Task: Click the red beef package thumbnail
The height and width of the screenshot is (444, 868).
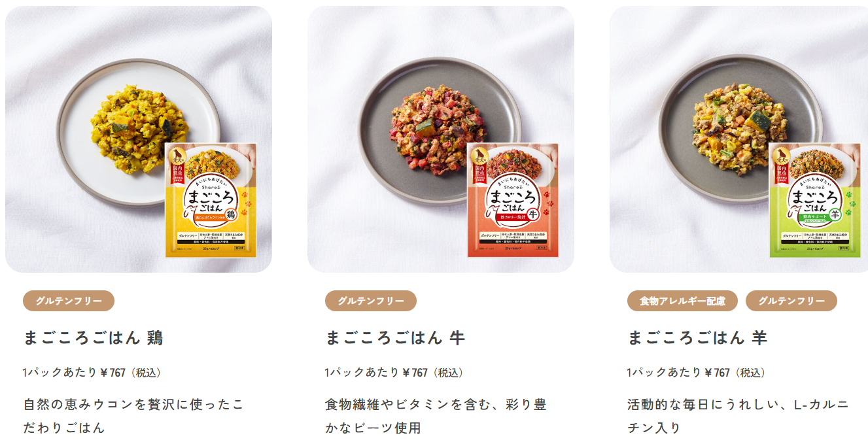Action: (513, 201)
